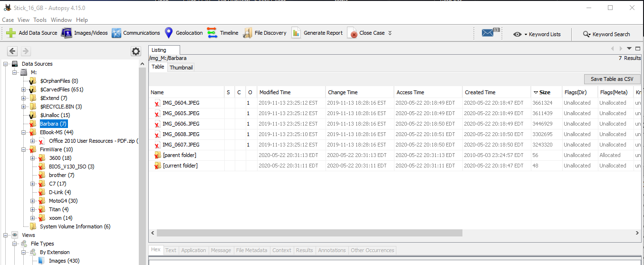This screenshot has height=265, width=644.
Task: Open the File Metadata tab
Action: (252, 250)
